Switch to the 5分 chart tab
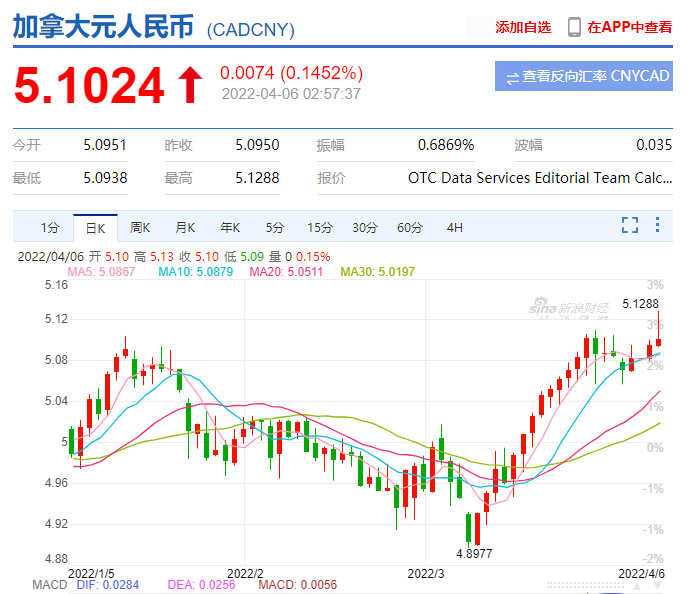Viewport: 696px width, 594px height. [x=275, y=228]
